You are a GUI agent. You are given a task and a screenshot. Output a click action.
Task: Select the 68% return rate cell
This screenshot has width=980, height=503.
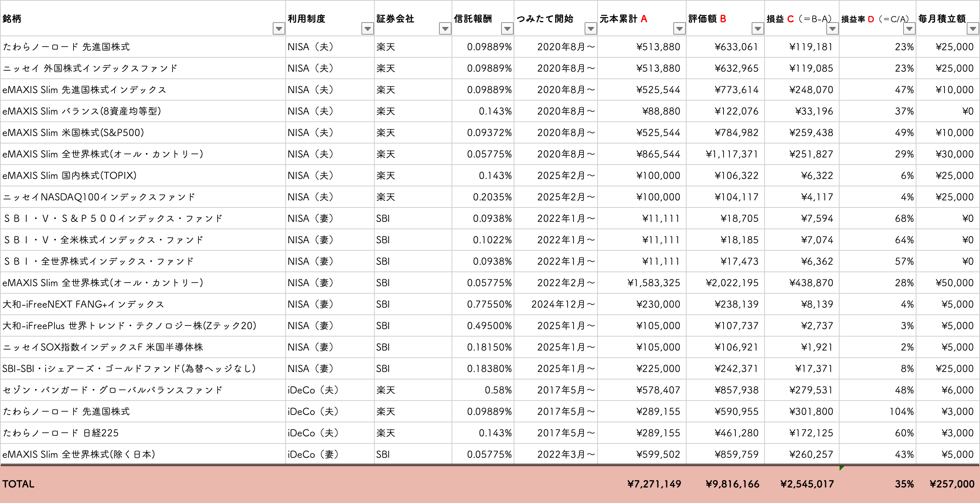click(x=878, y=218)
